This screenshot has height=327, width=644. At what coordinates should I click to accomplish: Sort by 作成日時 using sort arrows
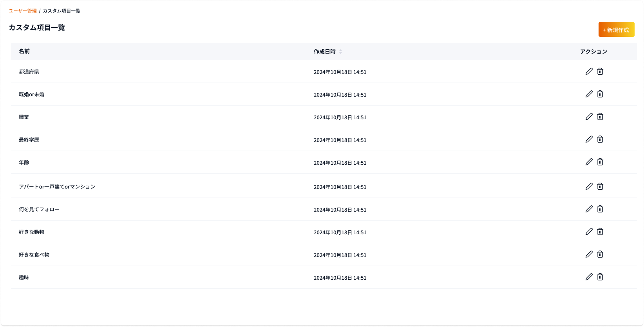(x=340, y=52)
